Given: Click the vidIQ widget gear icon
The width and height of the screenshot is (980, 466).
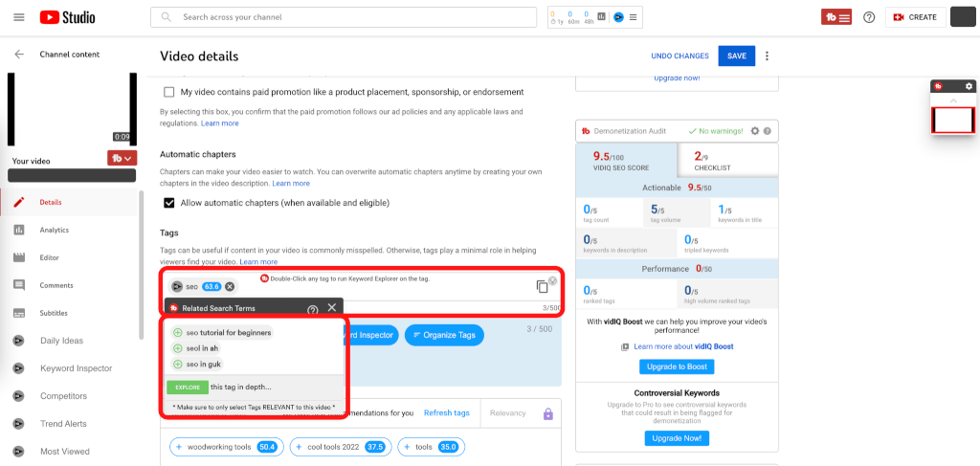Looking at the screenshot, I should (x=969, y=86).
